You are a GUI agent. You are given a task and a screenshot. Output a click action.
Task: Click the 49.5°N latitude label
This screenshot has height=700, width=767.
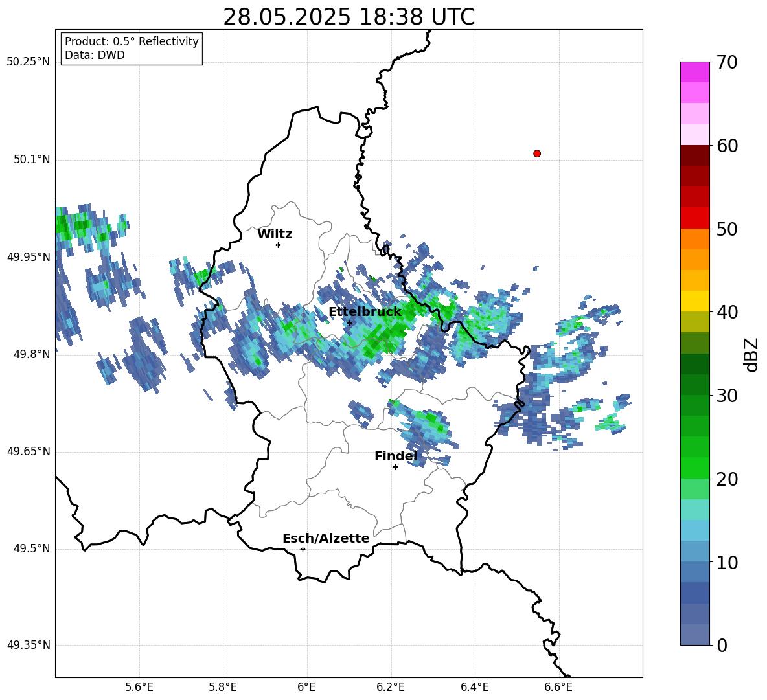pyautogui.click(x=32, y=548)
